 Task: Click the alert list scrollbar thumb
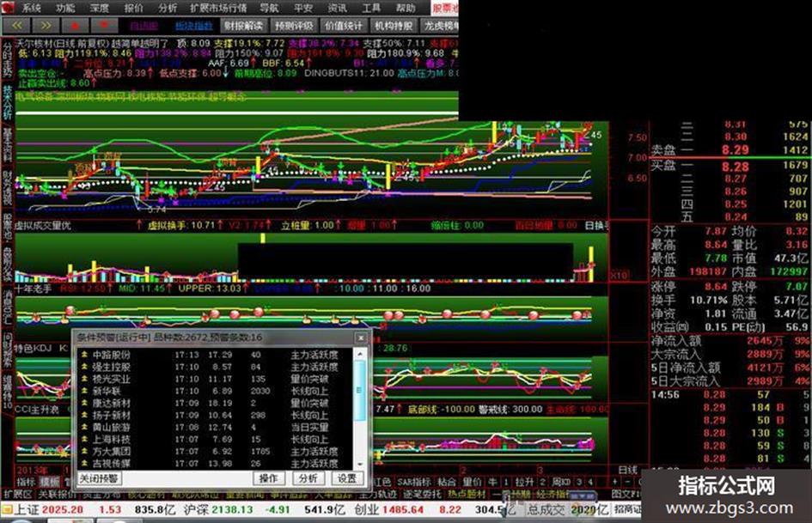click(359, 390)
